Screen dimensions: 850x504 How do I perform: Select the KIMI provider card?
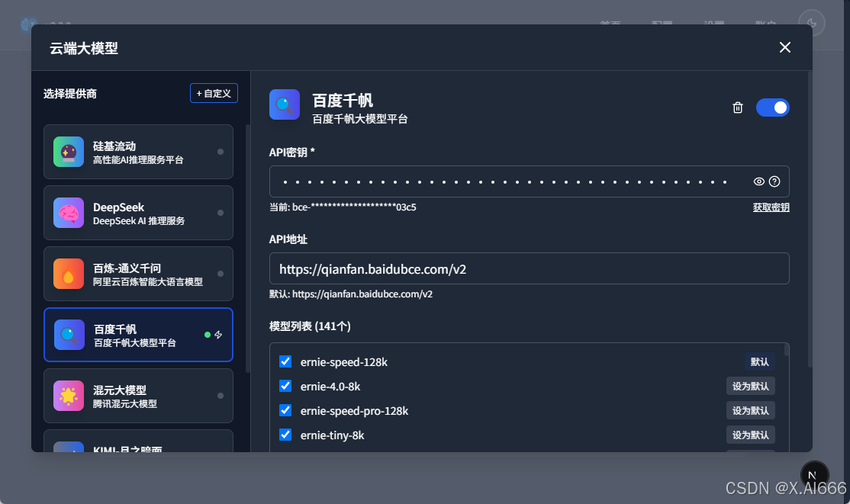tap(138, 441)
